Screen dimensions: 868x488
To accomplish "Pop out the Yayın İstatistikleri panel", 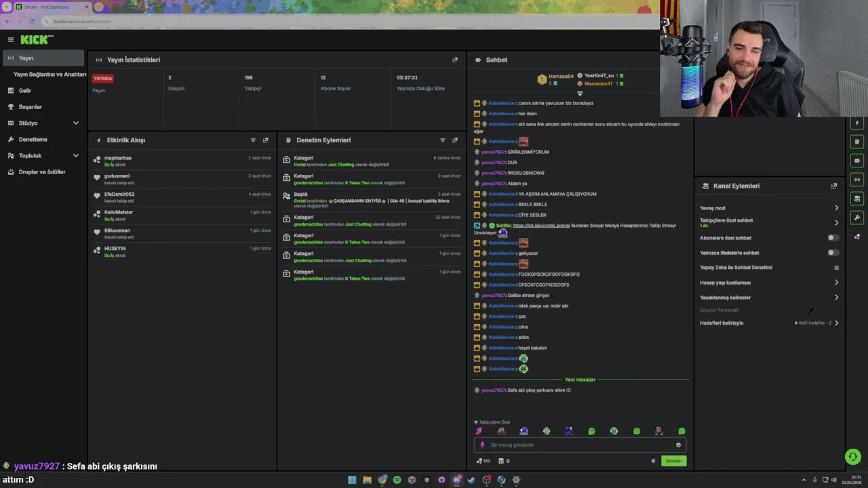I will [x=455, y=60].
